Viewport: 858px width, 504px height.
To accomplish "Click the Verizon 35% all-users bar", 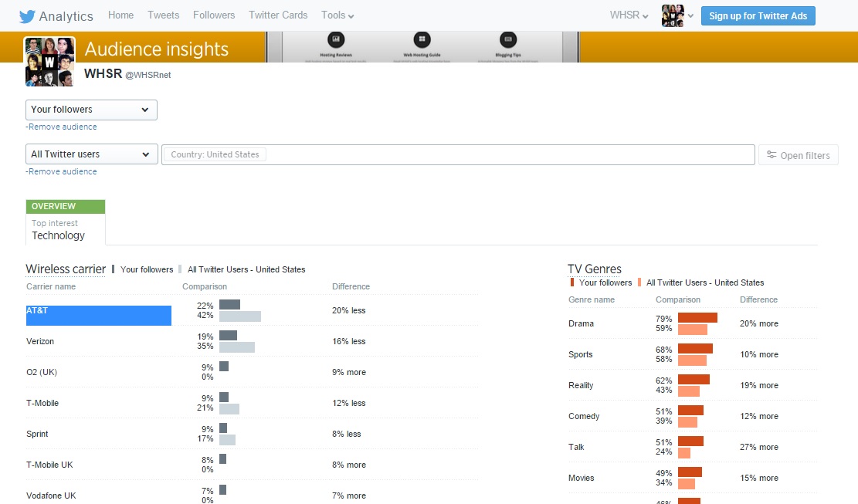I will 237,347.
